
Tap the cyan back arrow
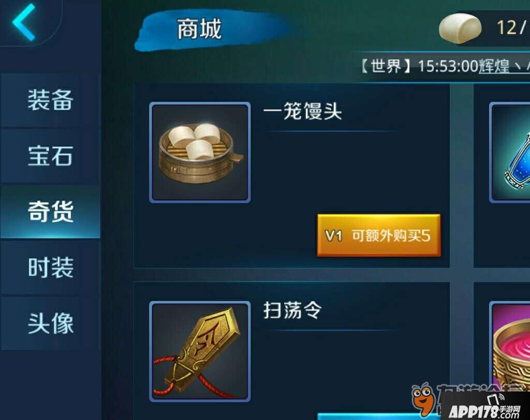24,22
